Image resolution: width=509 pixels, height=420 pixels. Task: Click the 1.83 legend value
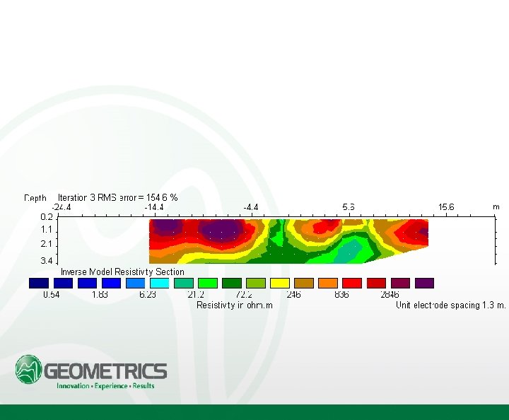100,294
